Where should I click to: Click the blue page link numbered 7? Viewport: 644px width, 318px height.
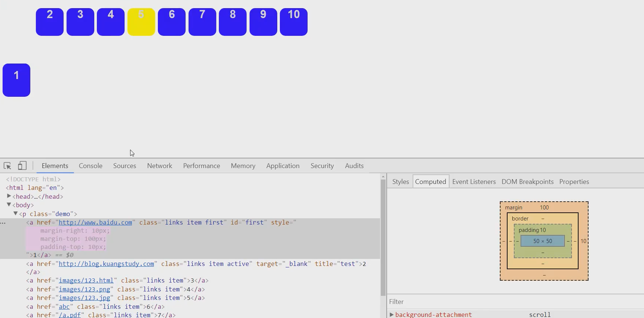point(202,22)
